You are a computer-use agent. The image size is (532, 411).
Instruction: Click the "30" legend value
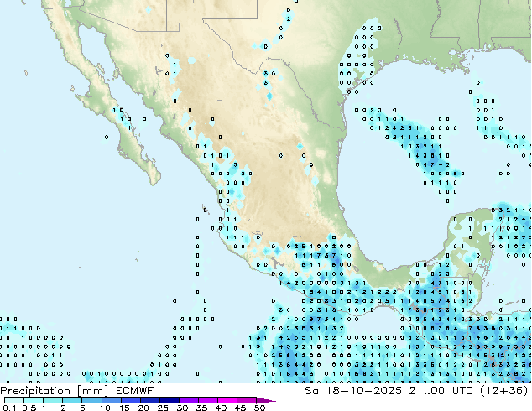tap(182, 408)
